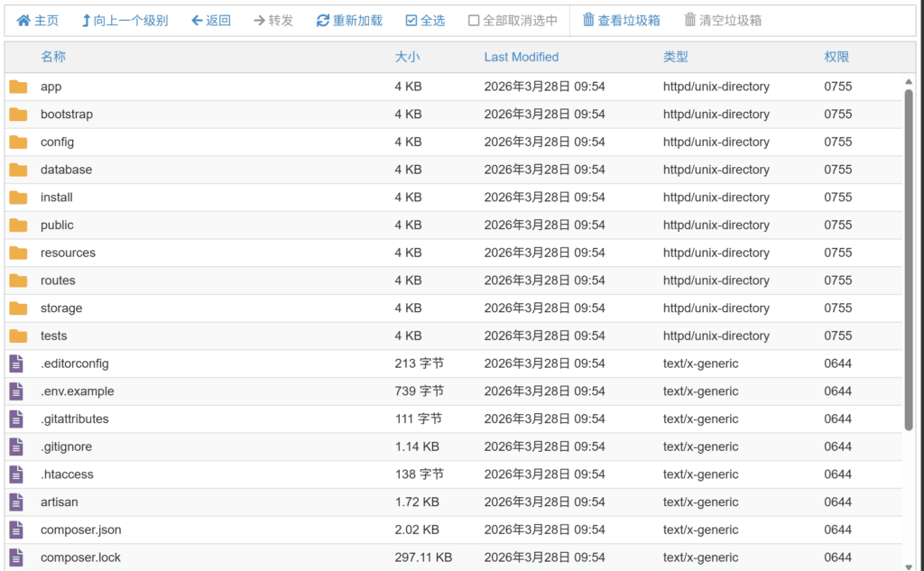924x571 pixels.
Task: Sort files by the 名称 column header
Action: (x=53, y=56)
